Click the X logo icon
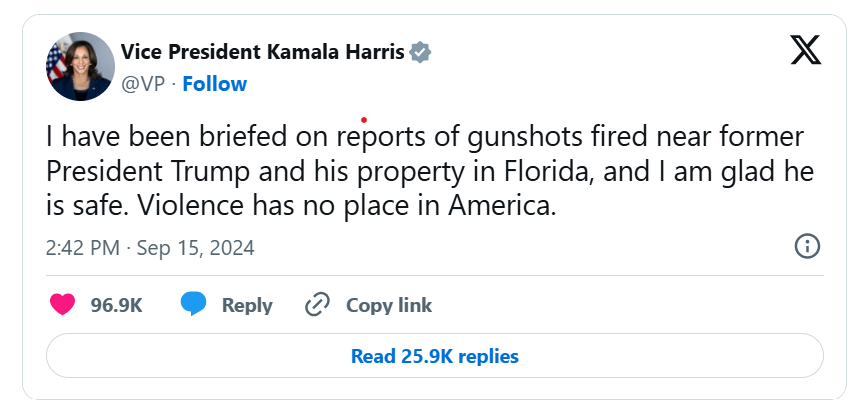Image resolution: width=855 pixels, height=400 pixels. click(x=805, y=49)
